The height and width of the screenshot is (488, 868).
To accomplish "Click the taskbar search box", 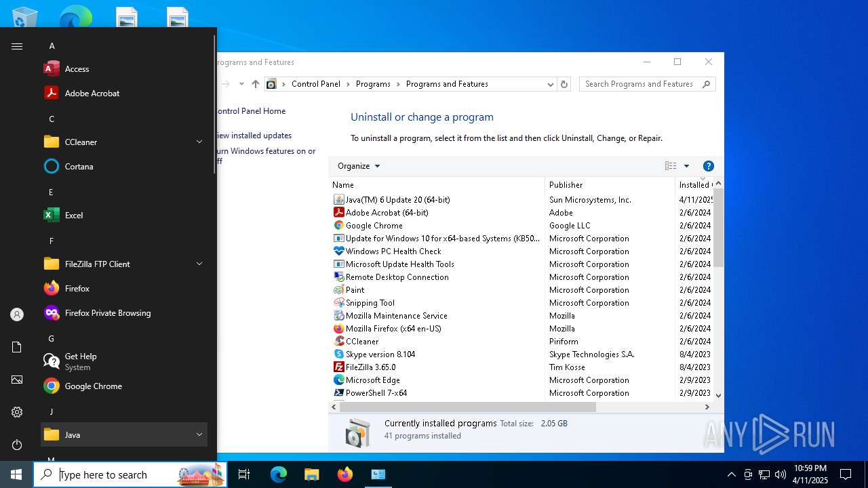I will coord(130,474).
